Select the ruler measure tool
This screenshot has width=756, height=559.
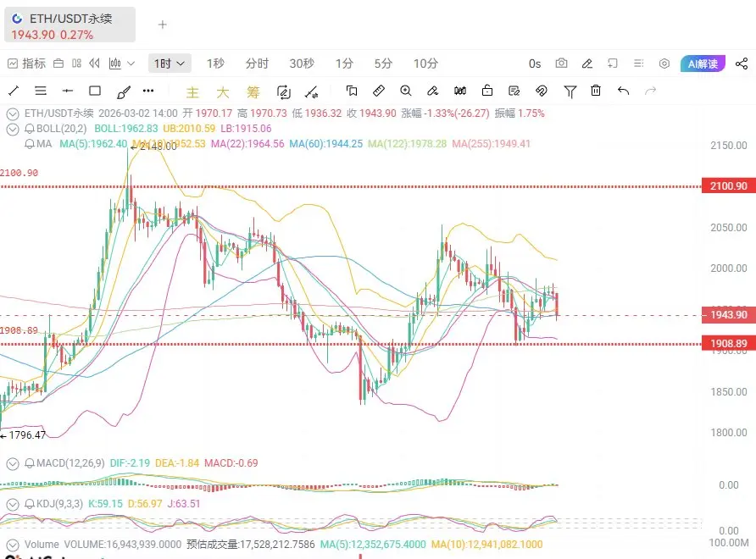[379, 91]
